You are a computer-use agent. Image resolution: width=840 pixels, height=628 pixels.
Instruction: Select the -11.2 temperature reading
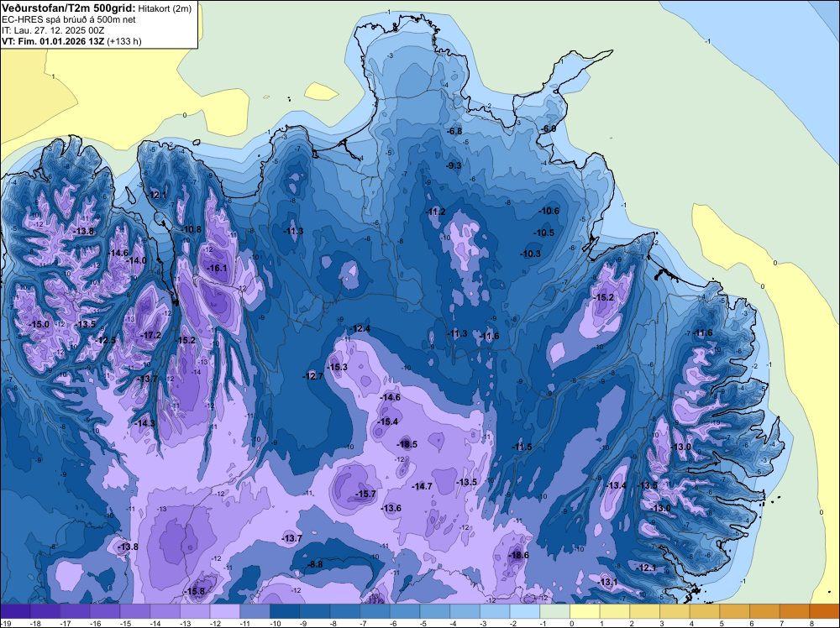pyautogui.click(x=435, y=212)
